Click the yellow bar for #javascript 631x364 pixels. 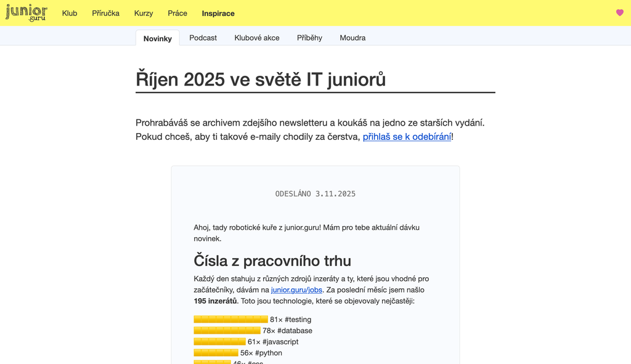coord(219,342)
